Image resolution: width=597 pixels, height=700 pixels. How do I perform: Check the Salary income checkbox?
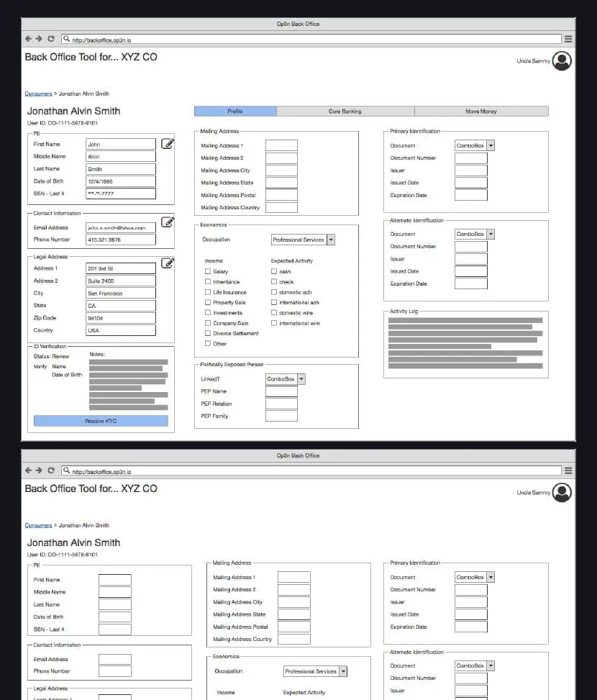208,272
